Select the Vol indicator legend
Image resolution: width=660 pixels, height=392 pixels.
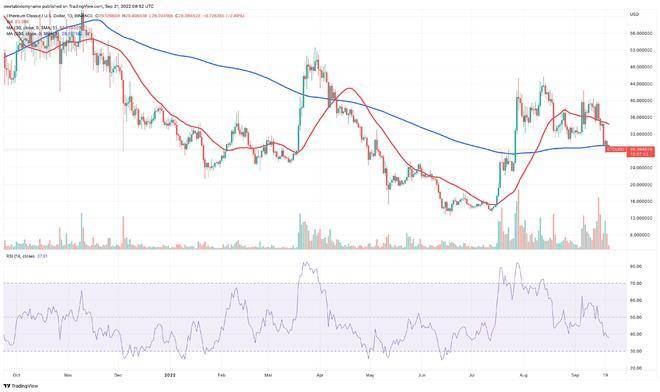click(x=17, y=21)
